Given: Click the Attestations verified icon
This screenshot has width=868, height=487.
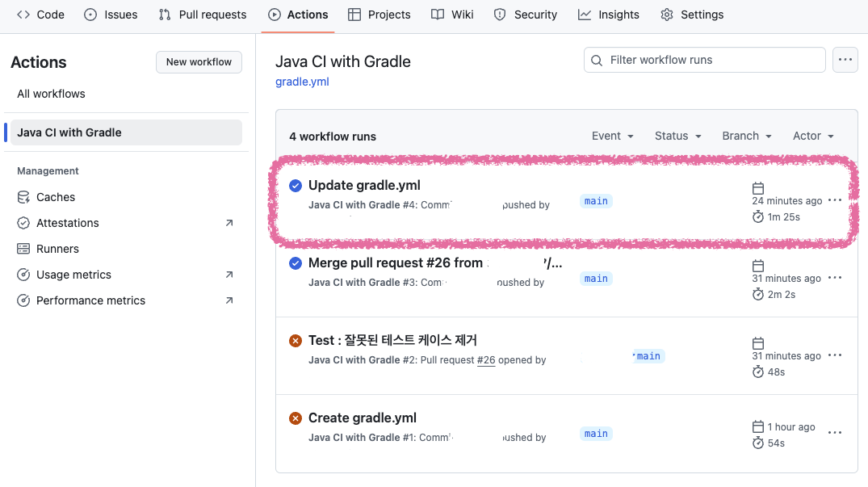Looking at the screenshot, I should point(23,223).
